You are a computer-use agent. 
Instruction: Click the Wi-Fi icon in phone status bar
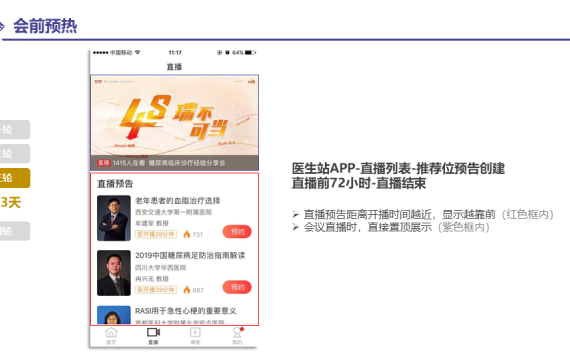[137, 52]
